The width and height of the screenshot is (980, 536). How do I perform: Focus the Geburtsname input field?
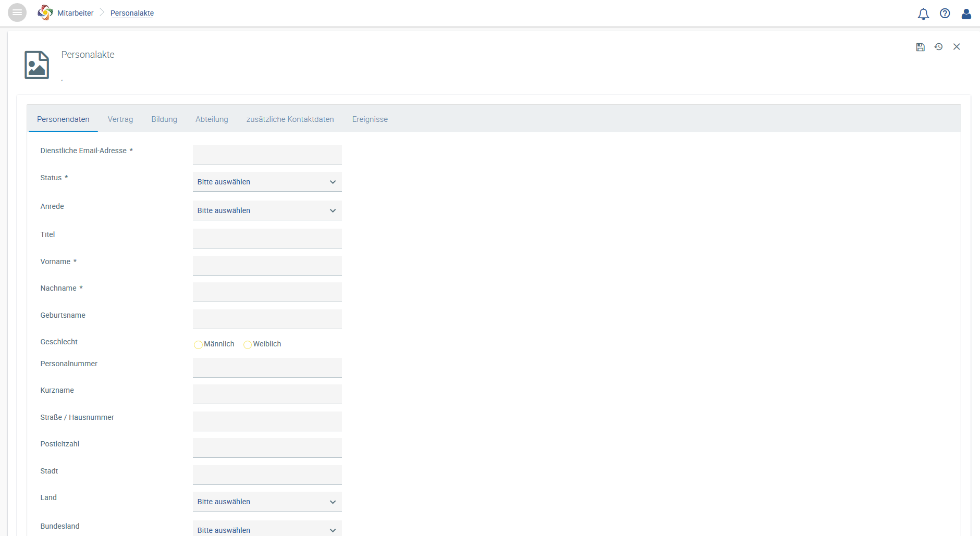[x=267, y=319]
